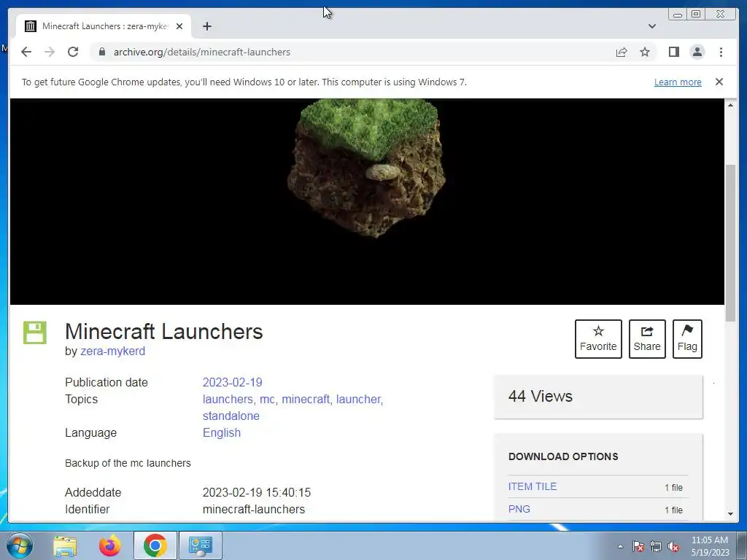Open a new tab with the plus button
Screen dimensions: 747x560
[206, 26]
